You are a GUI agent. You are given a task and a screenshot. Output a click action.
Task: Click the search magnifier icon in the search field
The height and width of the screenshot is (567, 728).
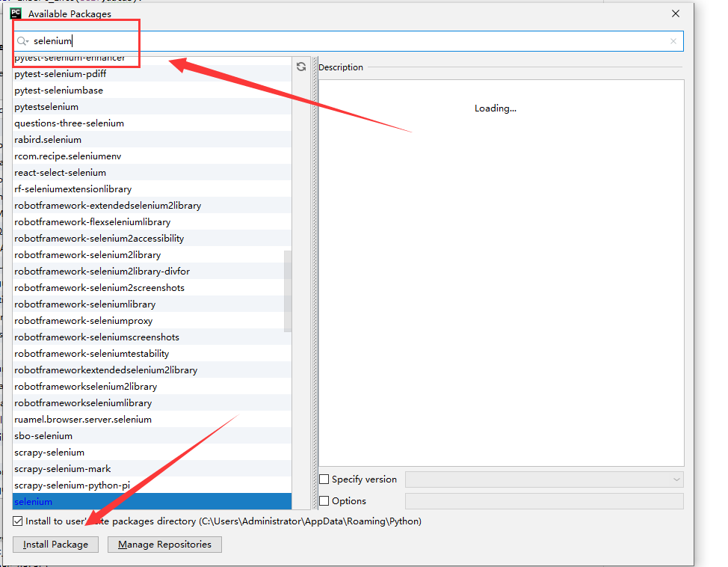coord(22,41)
